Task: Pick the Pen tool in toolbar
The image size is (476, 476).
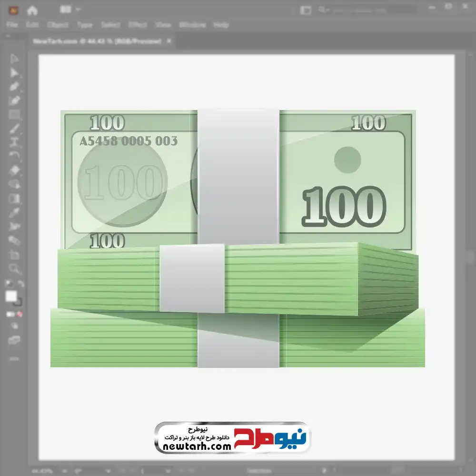Action: 14,87
